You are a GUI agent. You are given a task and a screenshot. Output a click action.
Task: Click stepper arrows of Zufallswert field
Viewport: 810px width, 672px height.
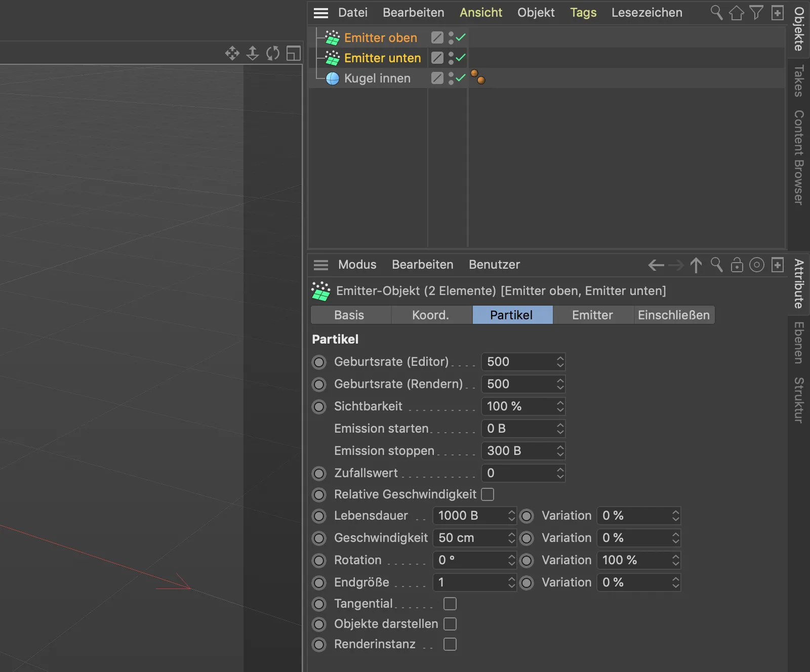[560, 473]
